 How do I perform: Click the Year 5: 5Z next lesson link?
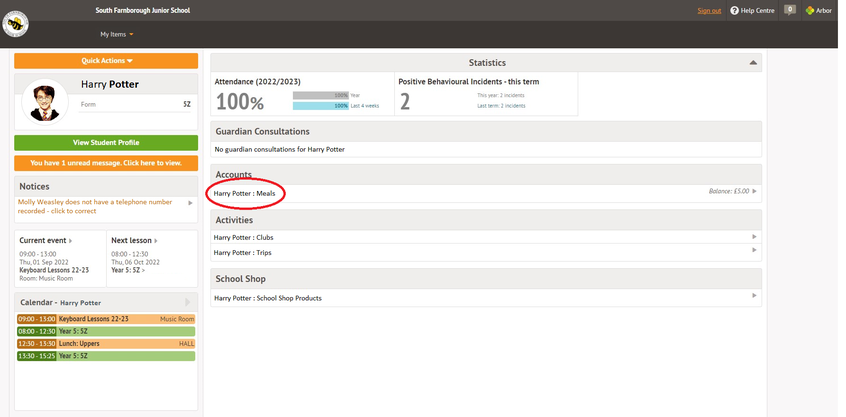(128, 270)
